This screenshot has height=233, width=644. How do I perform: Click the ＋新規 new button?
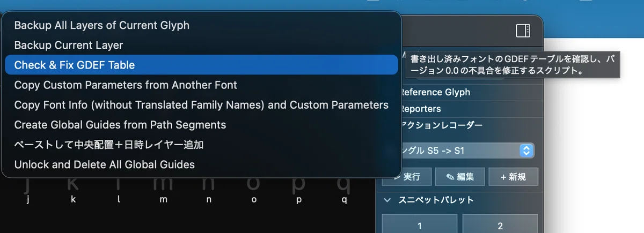[x=513, y=177]
